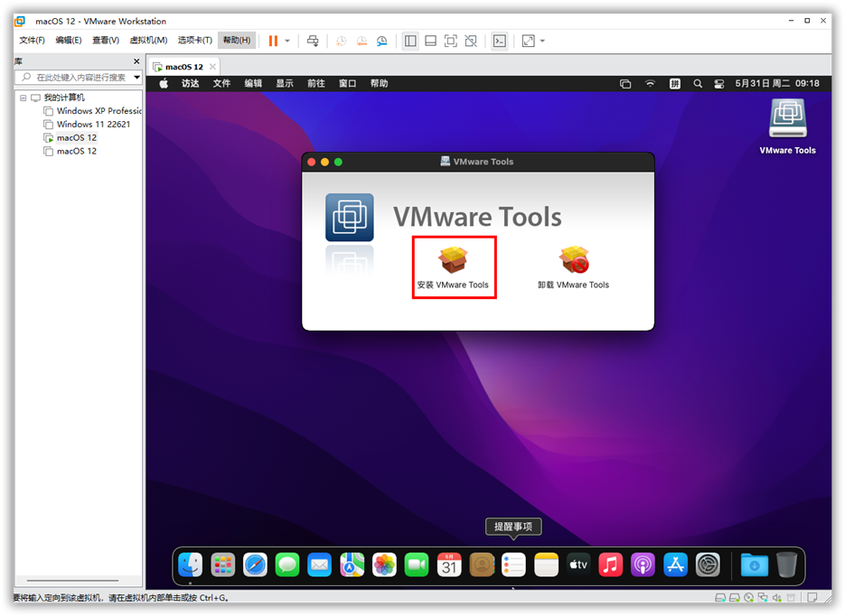Open Control Center in the macOS menu bar
The height and width of the screenshot is (616, 845).
click(x=718, y=83)
